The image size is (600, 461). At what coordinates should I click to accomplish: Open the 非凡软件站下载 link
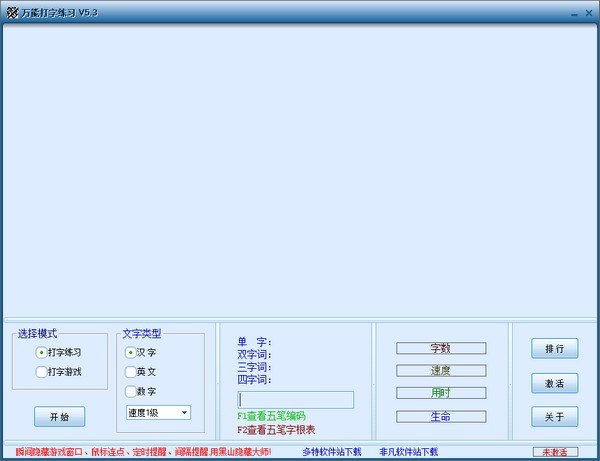pyautogui.click(x=408, y=452)
